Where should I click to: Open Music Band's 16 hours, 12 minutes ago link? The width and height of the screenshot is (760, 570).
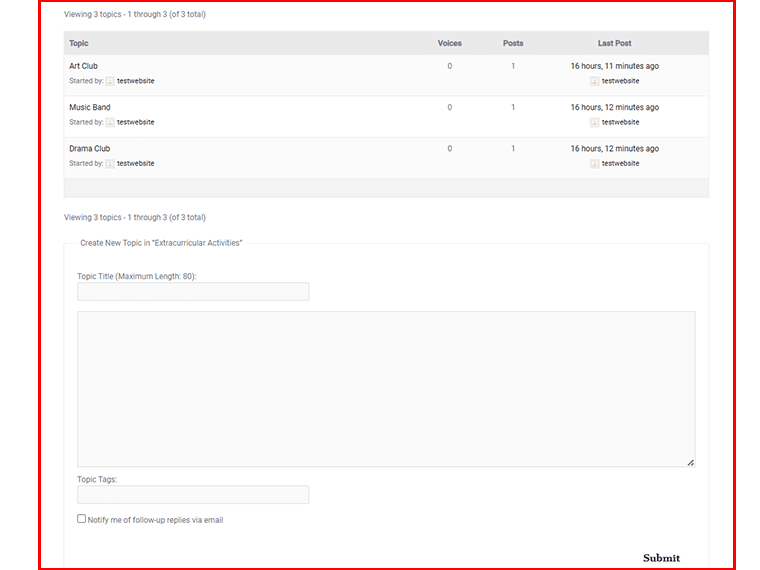615,107
